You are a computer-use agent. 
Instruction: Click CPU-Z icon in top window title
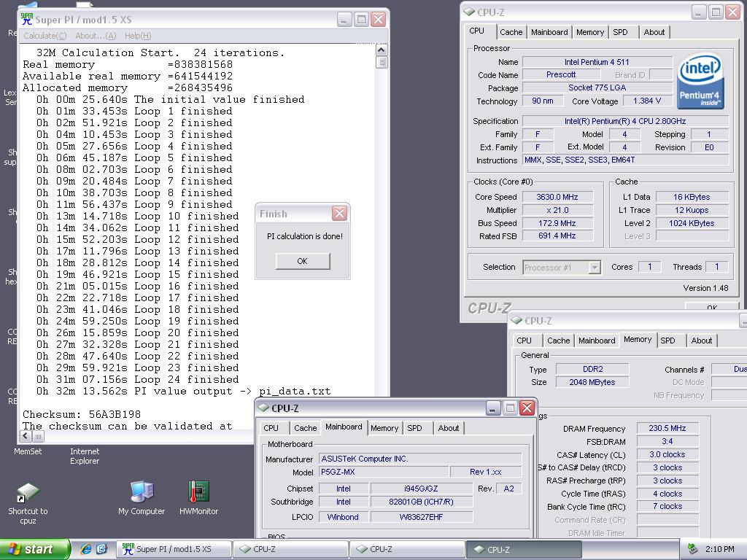[469, 12]
